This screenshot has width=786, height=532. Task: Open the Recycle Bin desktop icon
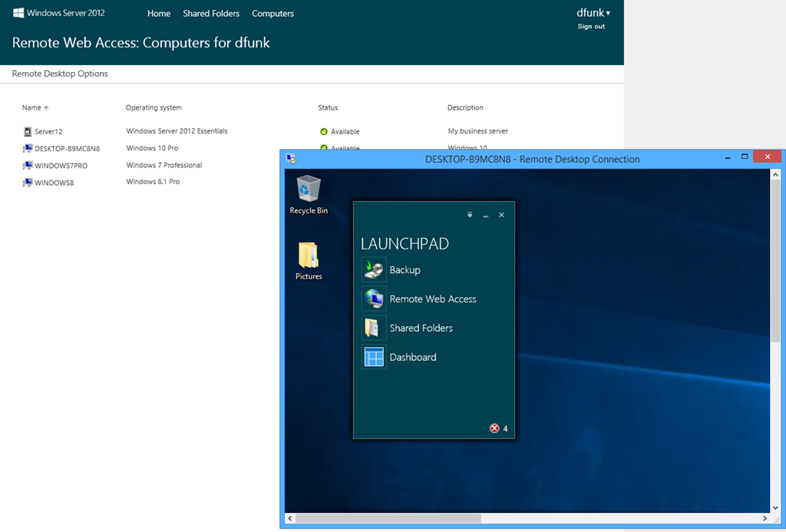309,189
